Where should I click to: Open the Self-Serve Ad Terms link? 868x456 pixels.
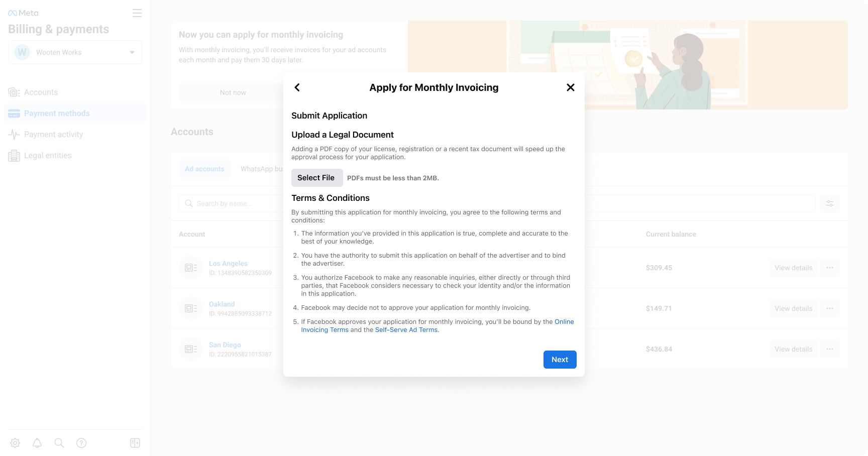tap(406, 330)
